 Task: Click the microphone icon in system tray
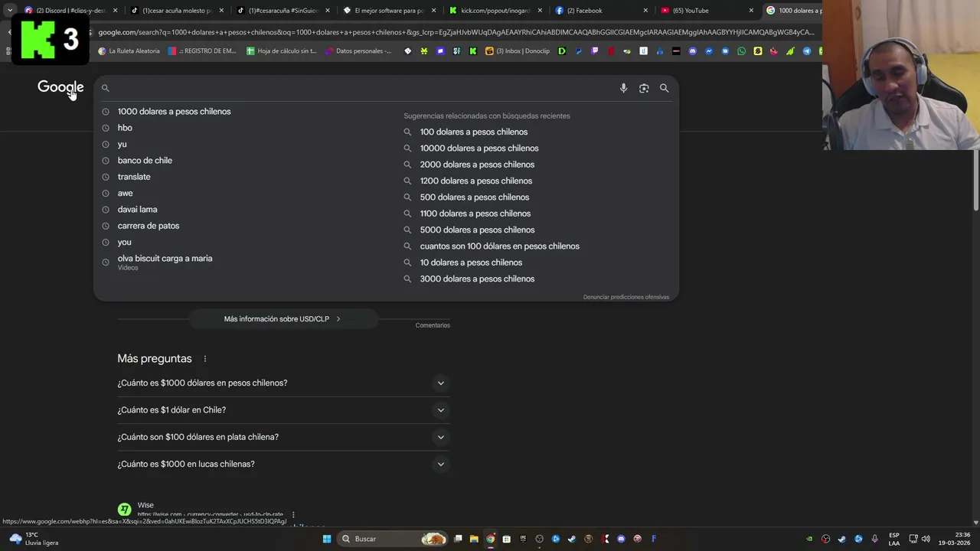(x=875, y=539)
